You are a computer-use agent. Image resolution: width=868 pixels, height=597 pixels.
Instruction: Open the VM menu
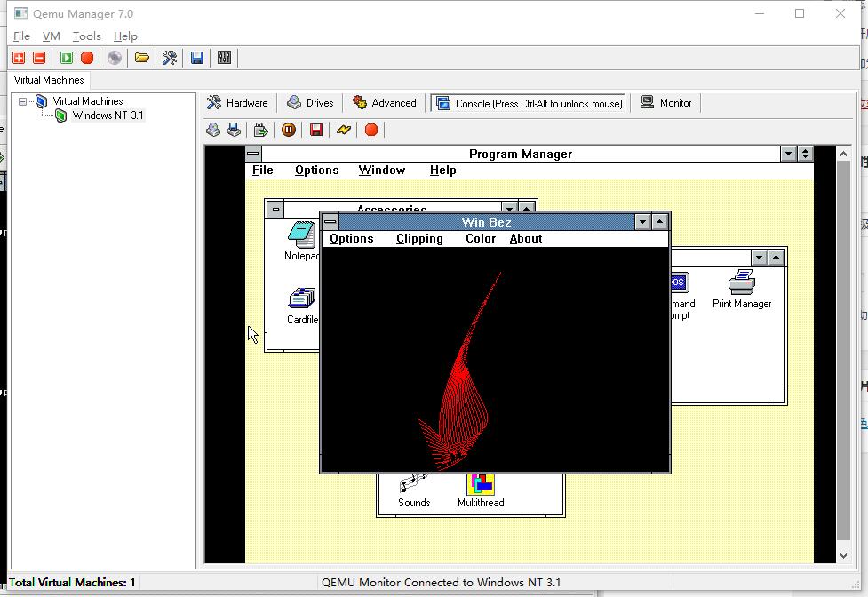click(51, 36)
